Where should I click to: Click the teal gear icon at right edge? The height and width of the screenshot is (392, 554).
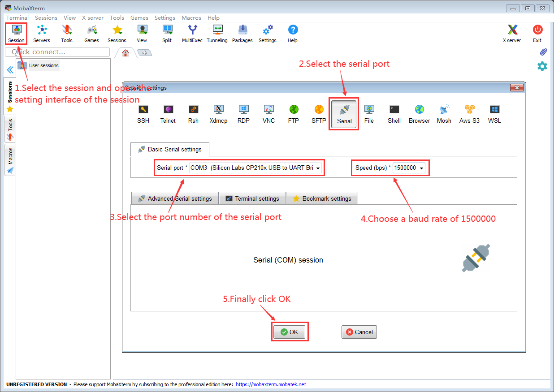point(542,66)
